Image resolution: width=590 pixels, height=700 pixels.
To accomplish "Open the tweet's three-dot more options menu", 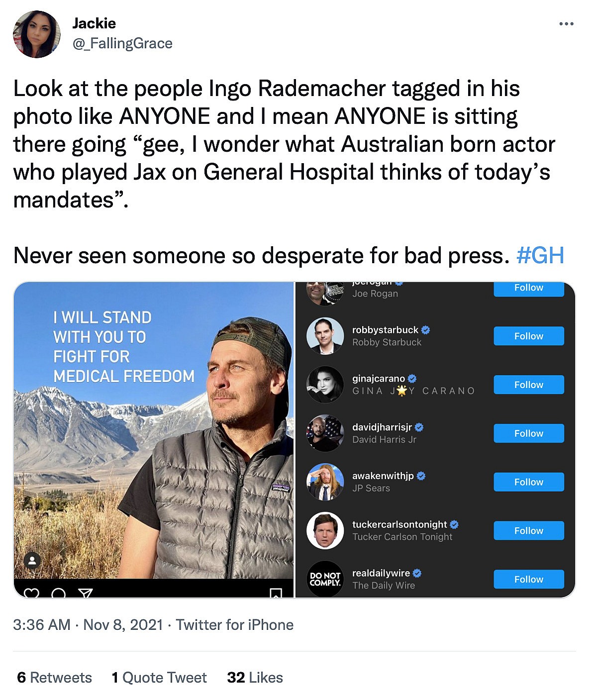I will click(x=566, y=24).
